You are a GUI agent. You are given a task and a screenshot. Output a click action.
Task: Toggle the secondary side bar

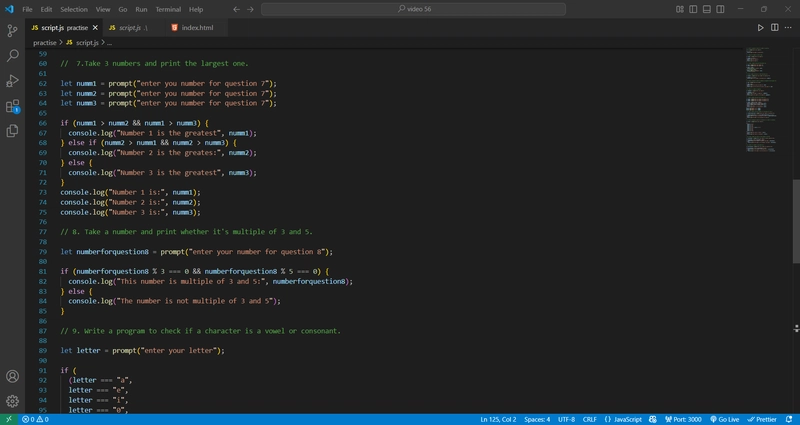[x=720, y=9]
